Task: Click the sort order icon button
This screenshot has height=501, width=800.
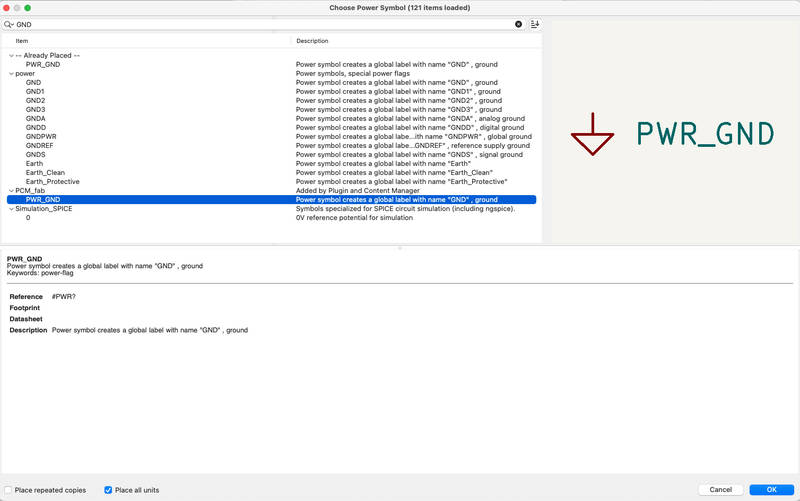Action: point(535,24)
